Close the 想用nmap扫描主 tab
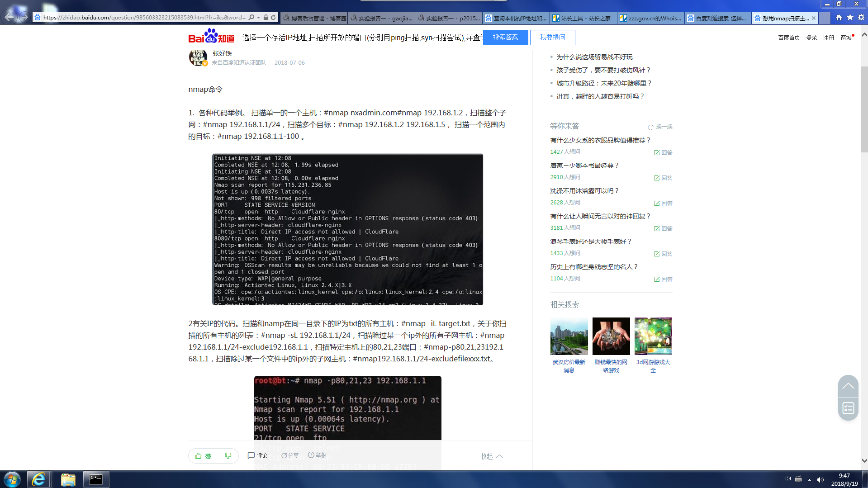This screenshot has width=868, height=488. point(814,18)
